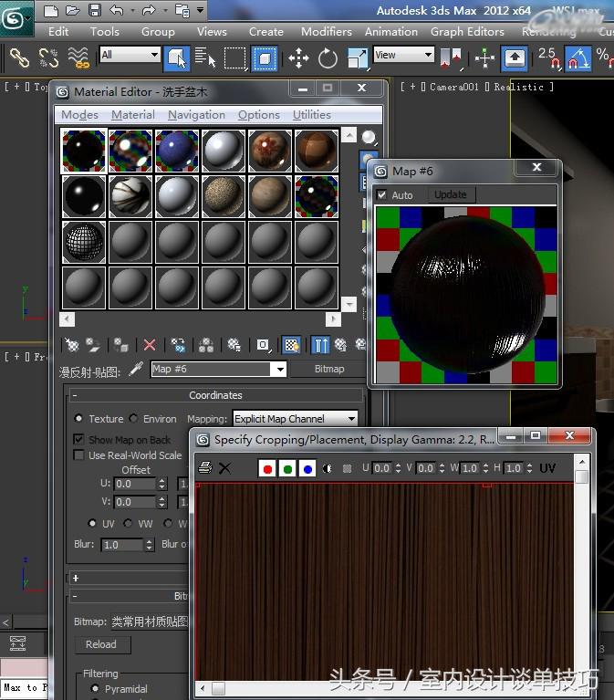The width and height of the screenshot is (614, 700).
Task: Click the Reload bitmap button
Action: [x=102, y=644]
